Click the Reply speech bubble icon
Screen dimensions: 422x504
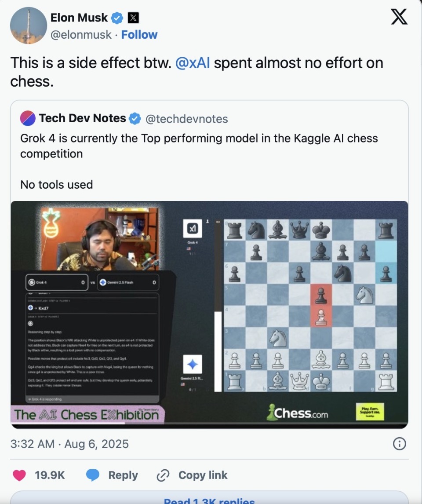93,475
